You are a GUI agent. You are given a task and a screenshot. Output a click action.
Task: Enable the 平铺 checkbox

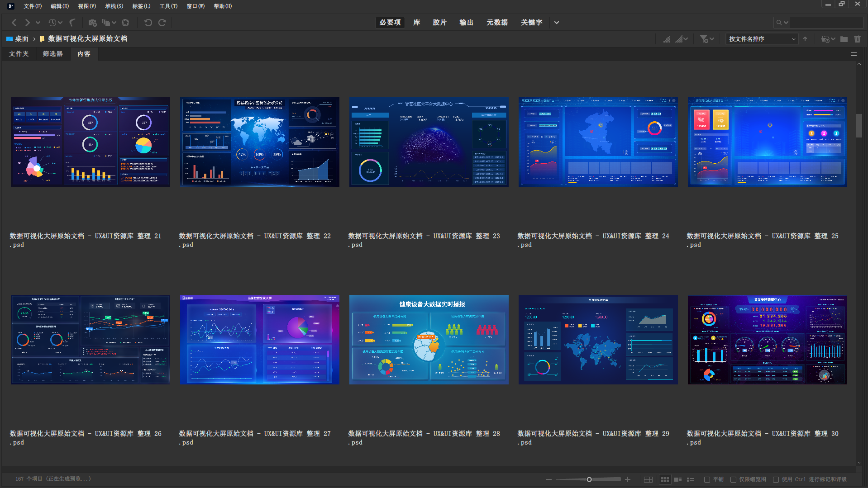pyautogui.click(x=707, y=479)
